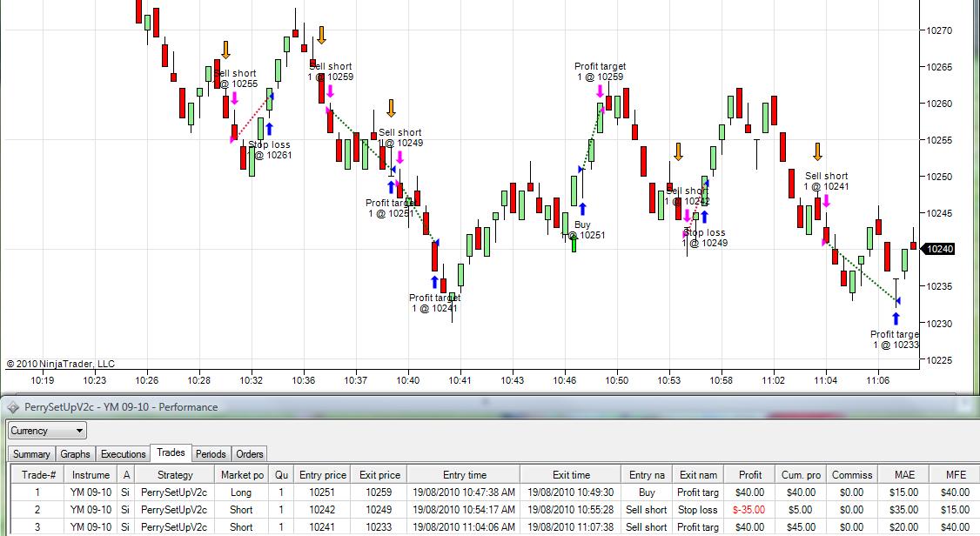Screen dimensions: 980x536
Task: Click the MAE column header
Action: (903, 475)
